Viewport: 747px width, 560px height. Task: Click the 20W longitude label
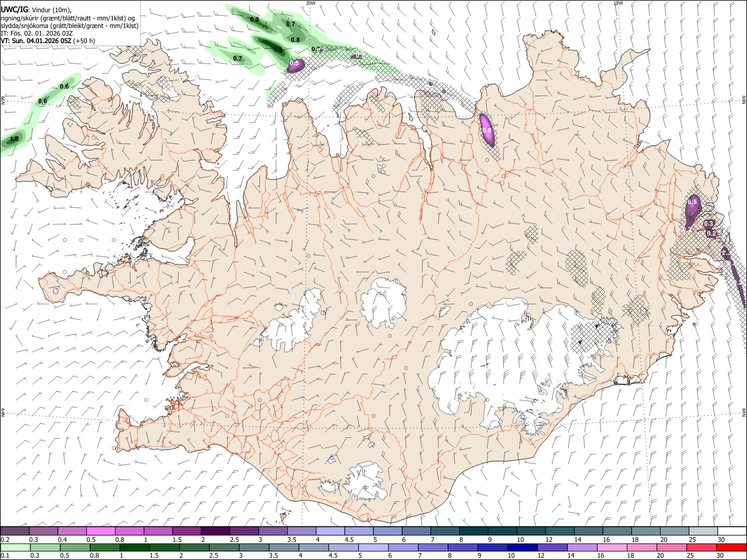point(310,3)
